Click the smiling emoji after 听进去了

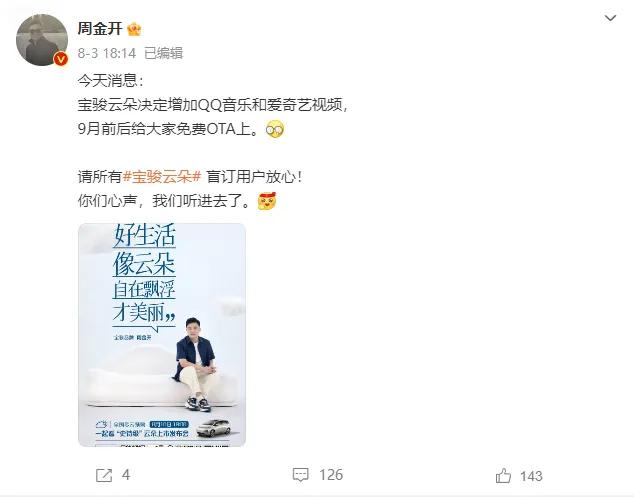pyautogui.click(x=267, y=201)
